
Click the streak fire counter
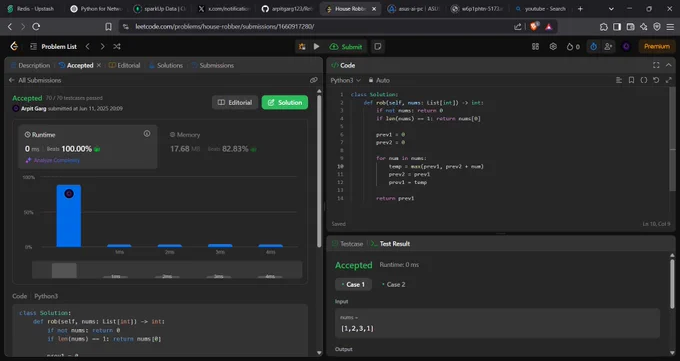(x=573, y=46)
